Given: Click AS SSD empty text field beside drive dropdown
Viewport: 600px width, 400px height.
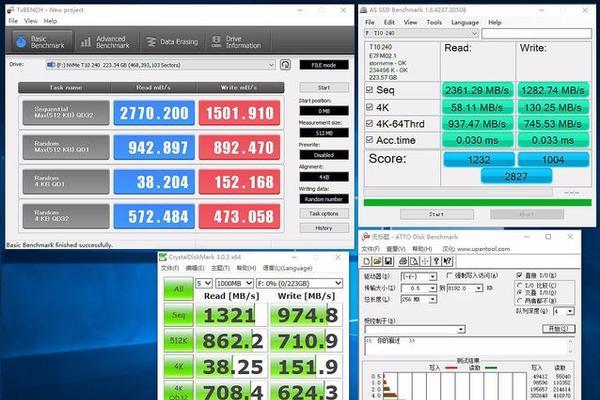Looking at the screenshot, I should [536, 34].
